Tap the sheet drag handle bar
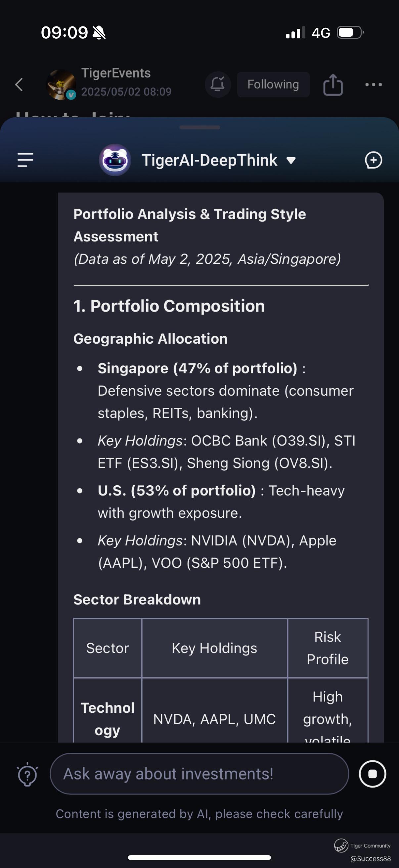Image resolution: width=399 pixels, height=868 pixels. (199, 127)
